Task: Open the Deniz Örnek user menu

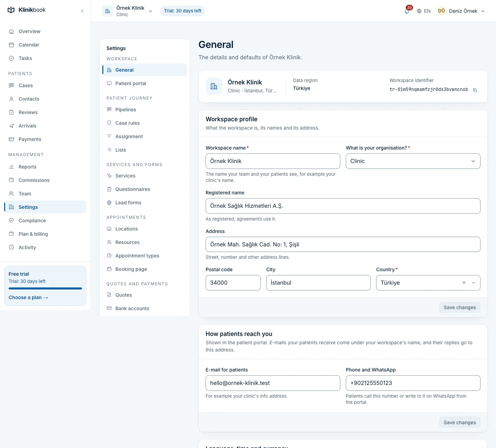Action: pyautogui.click(x=461, y=11)
